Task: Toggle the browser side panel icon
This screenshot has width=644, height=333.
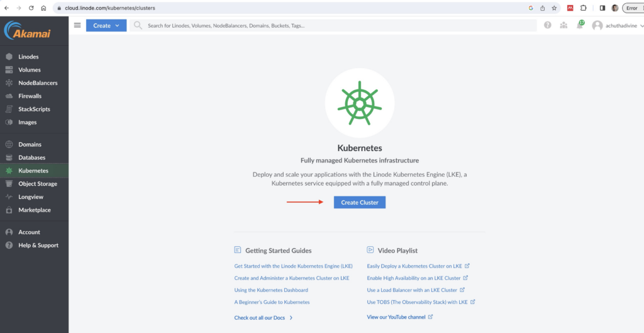Action: tap(602, 8)
